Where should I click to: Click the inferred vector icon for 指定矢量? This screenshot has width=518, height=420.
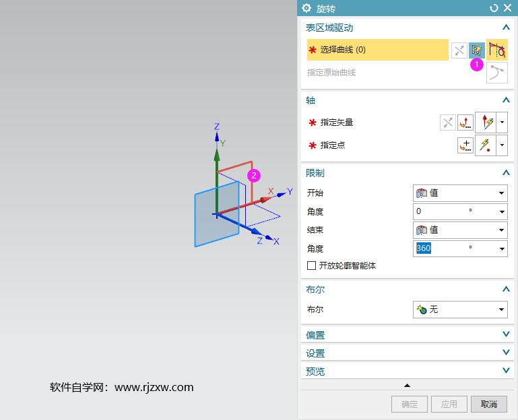tap(486, 123)
